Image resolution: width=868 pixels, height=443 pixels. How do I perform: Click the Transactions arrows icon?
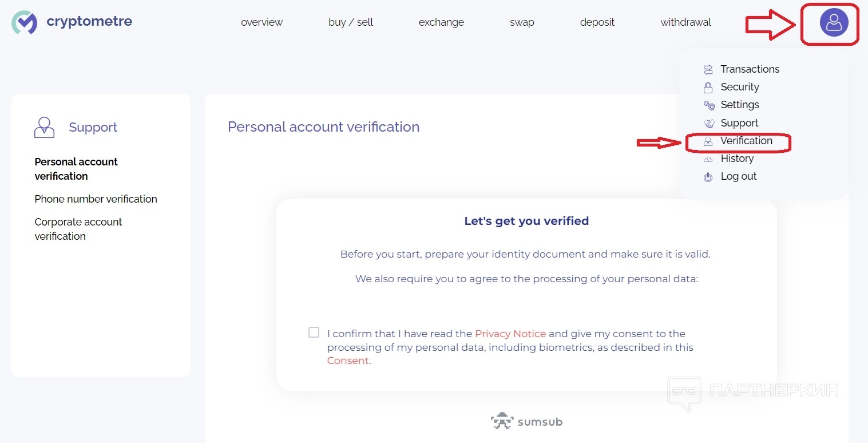pos(708,69)
